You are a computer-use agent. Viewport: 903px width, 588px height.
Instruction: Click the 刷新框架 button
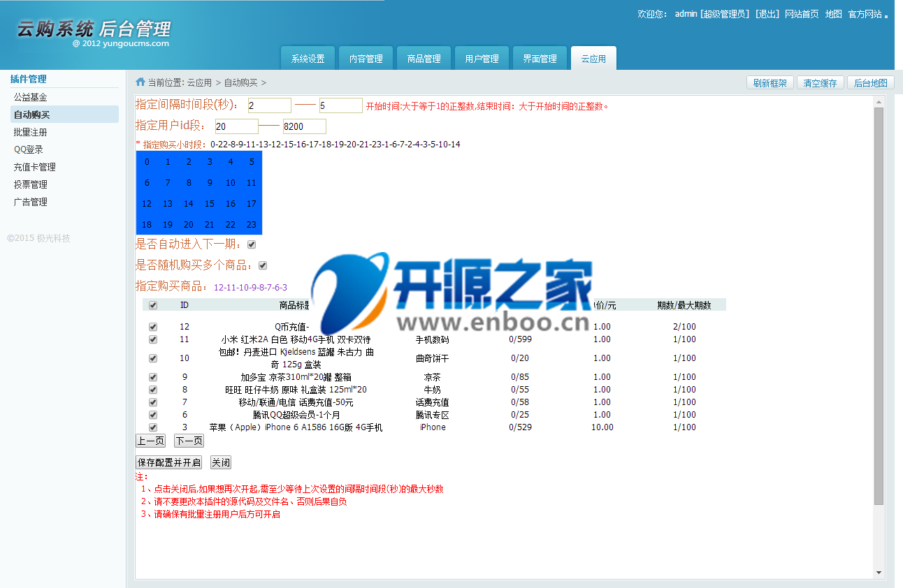tap(770, 83)
